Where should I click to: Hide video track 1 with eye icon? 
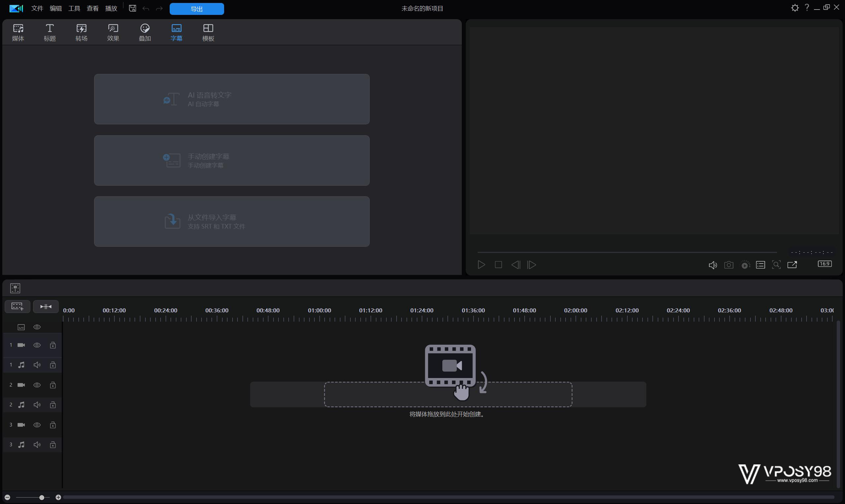click(x=37, y=345)
